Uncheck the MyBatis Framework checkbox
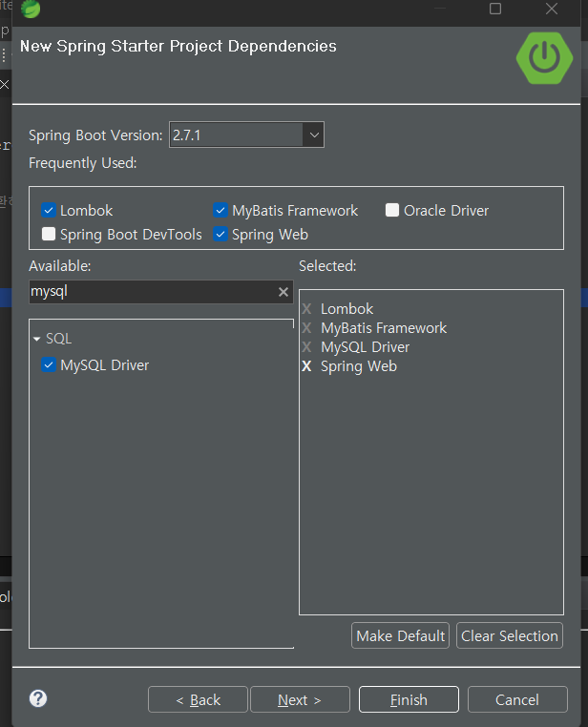The width and height of the screenshot is (588, 727). click(220, 210)
